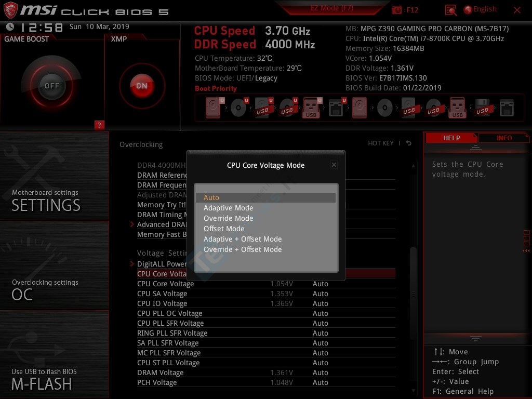Viewport: 532px width, 399px height.
Task: Click the overclocking list scrollbar down arrow
Action: click(x=414, y=390)
